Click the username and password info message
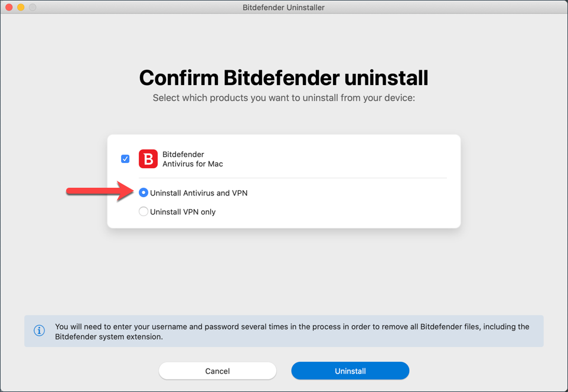This screenshot has height=392, width=568. pos(292,332)
